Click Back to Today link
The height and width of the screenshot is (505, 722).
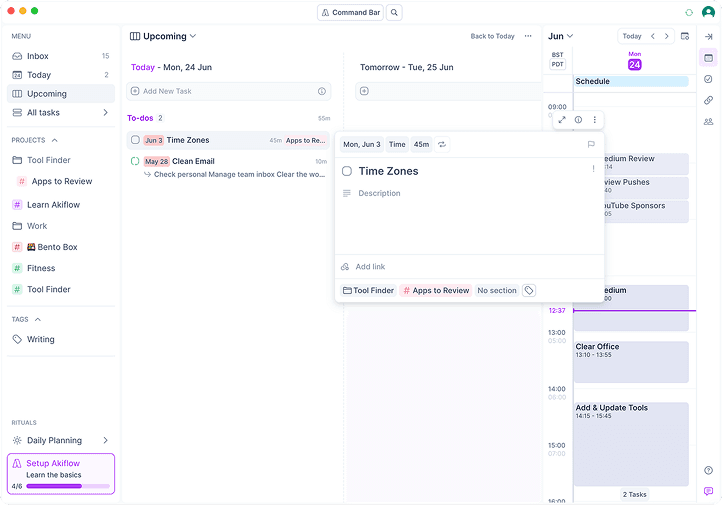click(x=492, y=36)
